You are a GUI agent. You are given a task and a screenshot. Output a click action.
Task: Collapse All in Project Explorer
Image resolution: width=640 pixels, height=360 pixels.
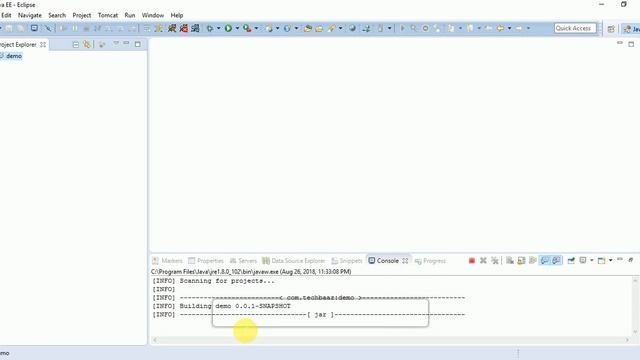pyautogui.click(x=76, y=44)
